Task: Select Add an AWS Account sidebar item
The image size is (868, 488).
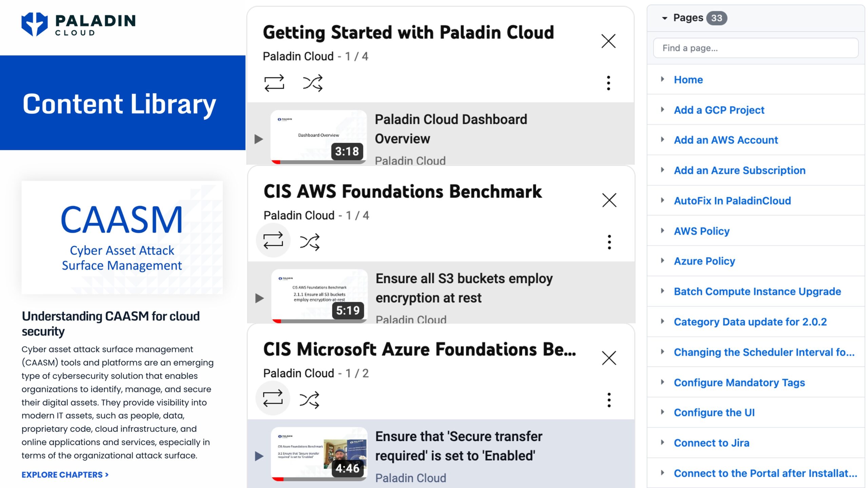Action: point(726,139)
